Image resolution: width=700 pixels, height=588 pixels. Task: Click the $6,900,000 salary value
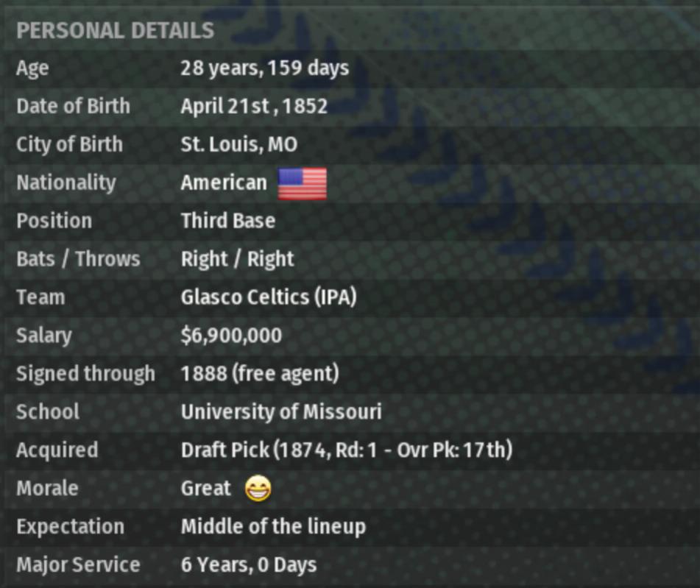[231, 336]
